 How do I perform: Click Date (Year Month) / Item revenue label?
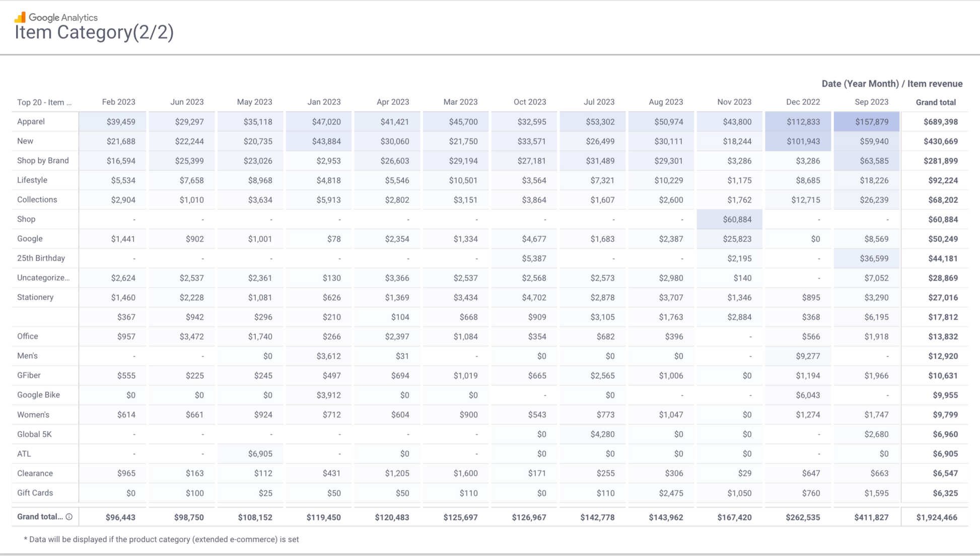891,84
